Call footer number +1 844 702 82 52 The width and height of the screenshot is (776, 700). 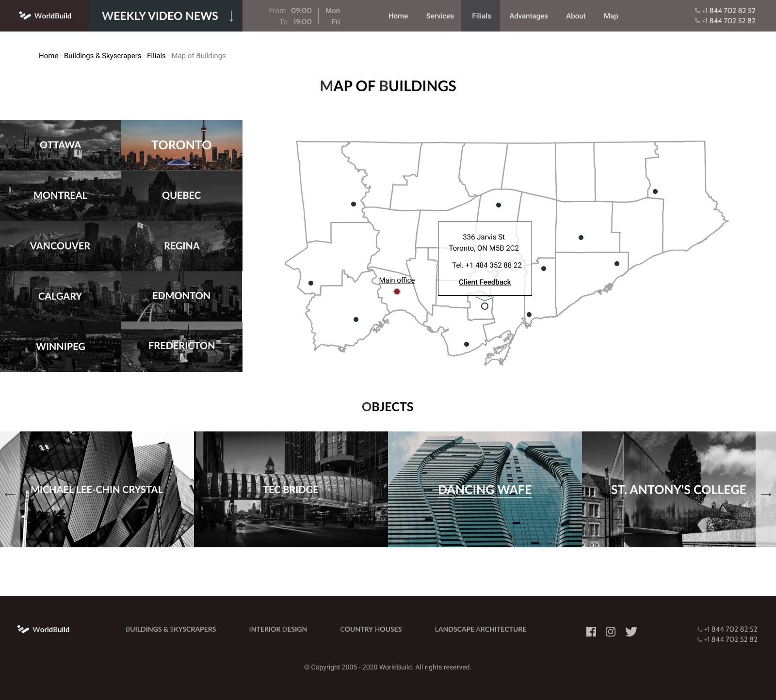tap(727, 629)
